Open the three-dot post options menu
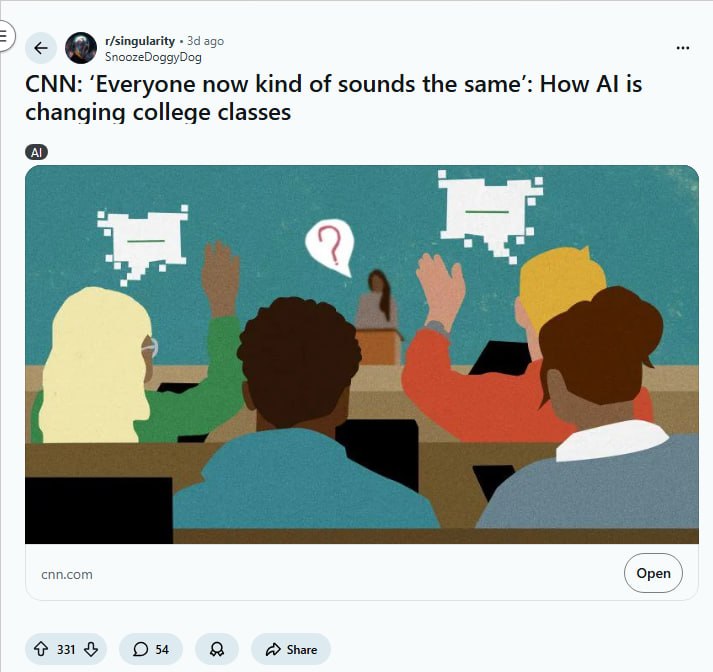 pyautogui.click(x=683, y=48)
